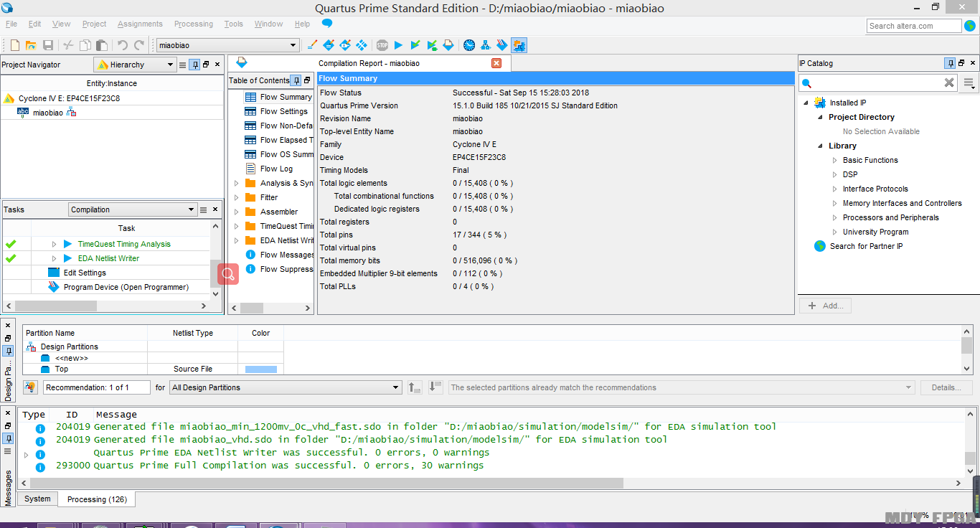The height and width of the screenshot is (528, 980).
Task: Click the speech bubble icon after Help
Action: [327, 24]
